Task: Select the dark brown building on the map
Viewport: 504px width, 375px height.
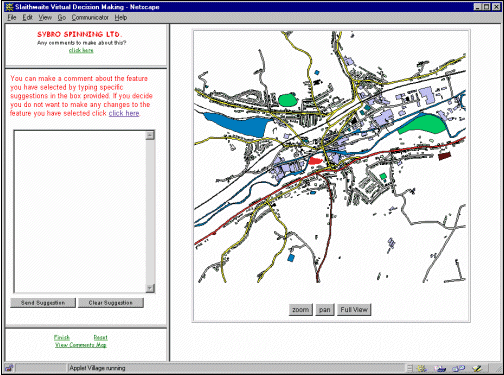Action: [x=444, y=156]
